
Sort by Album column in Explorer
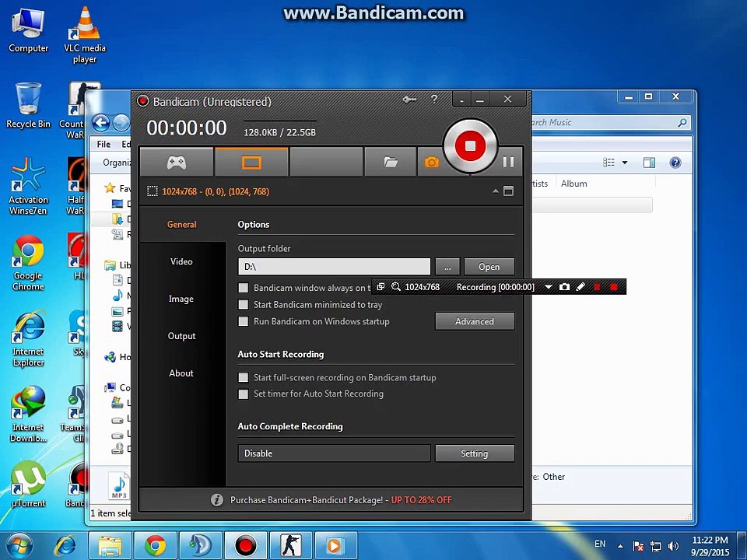(x=573, y=184)
